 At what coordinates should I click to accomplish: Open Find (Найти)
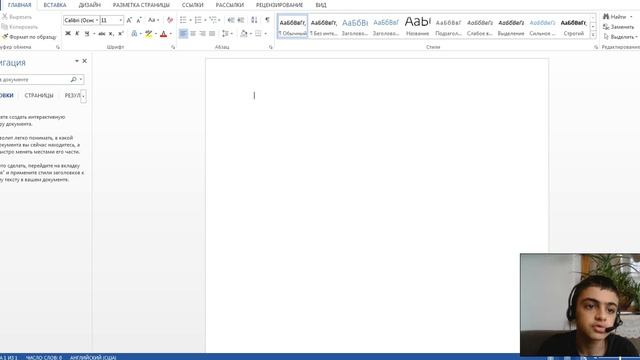614,17
